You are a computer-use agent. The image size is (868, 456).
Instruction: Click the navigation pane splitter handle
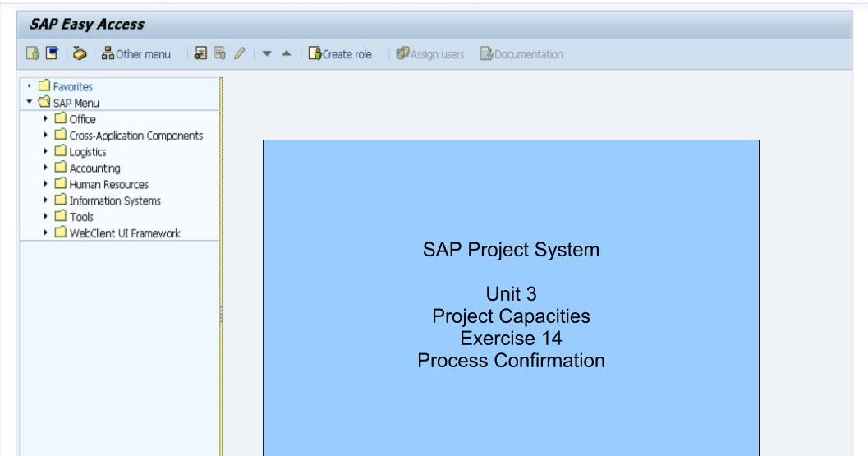221,314
